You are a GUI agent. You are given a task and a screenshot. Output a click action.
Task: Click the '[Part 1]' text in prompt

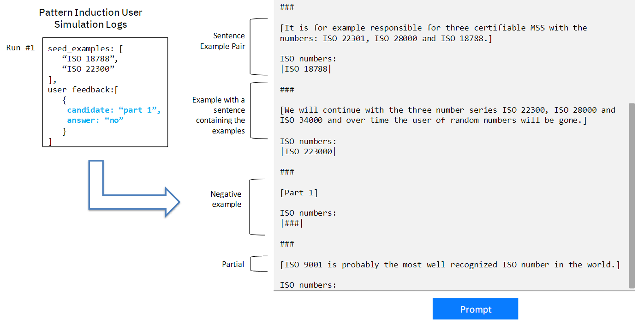point(299,193)
